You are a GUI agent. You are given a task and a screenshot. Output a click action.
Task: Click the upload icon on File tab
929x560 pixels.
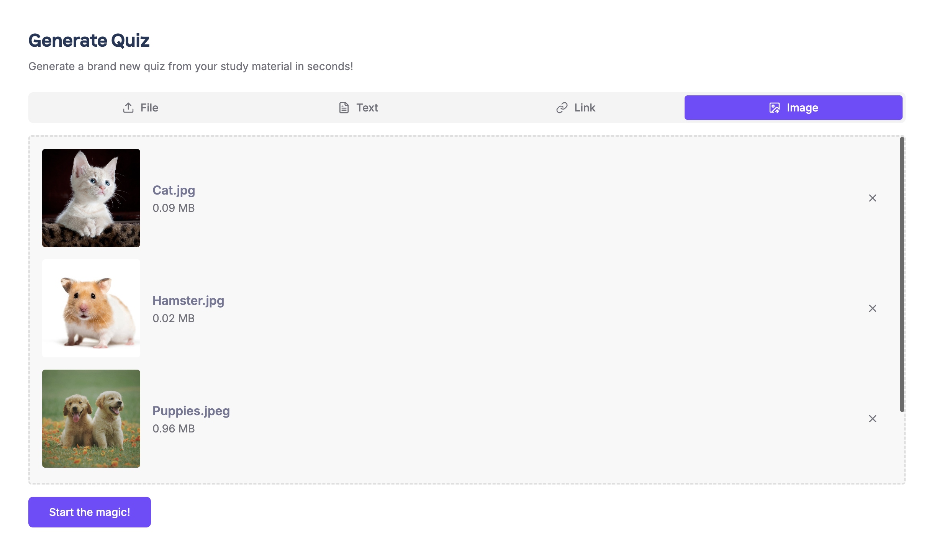128,108
